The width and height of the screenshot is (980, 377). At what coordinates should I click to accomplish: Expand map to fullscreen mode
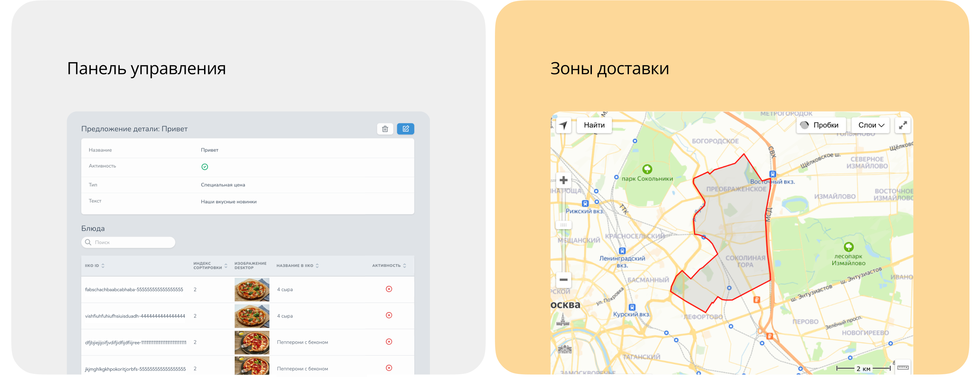[x=903, y=125]
